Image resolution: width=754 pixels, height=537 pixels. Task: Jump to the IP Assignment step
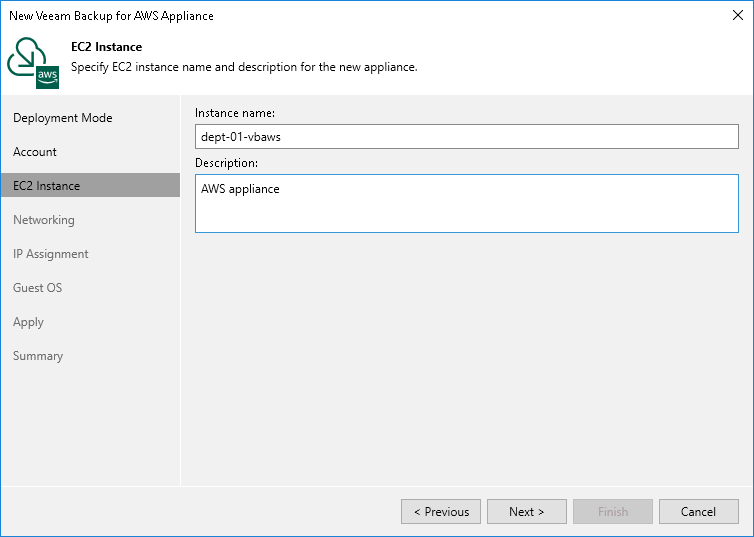[x=51, y=254]
